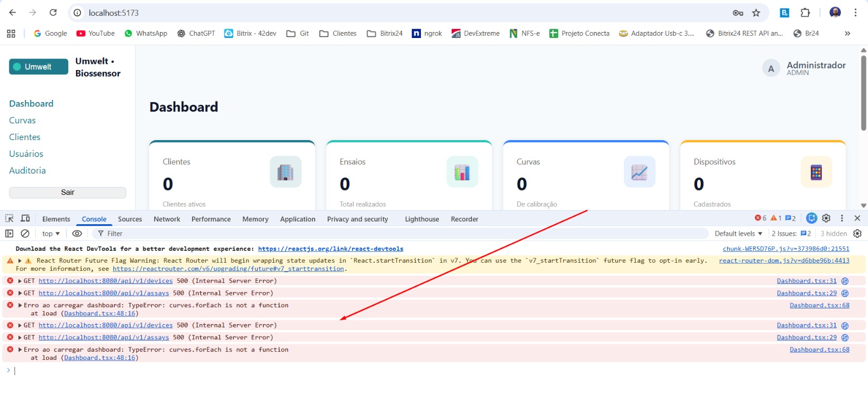Switch to the Network tab

tap(167, 219)
